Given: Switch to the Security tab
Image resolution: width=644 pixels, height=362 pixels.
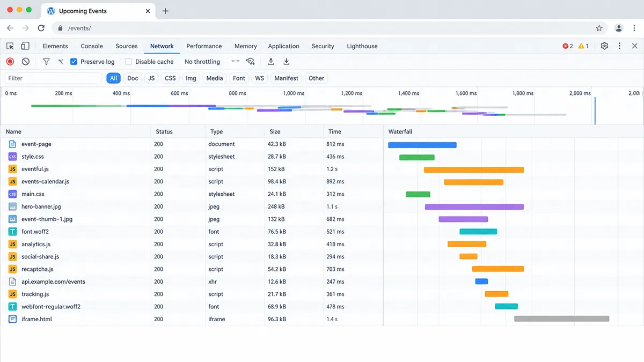Looking at the screenshot, I should [x=323, y=46].
